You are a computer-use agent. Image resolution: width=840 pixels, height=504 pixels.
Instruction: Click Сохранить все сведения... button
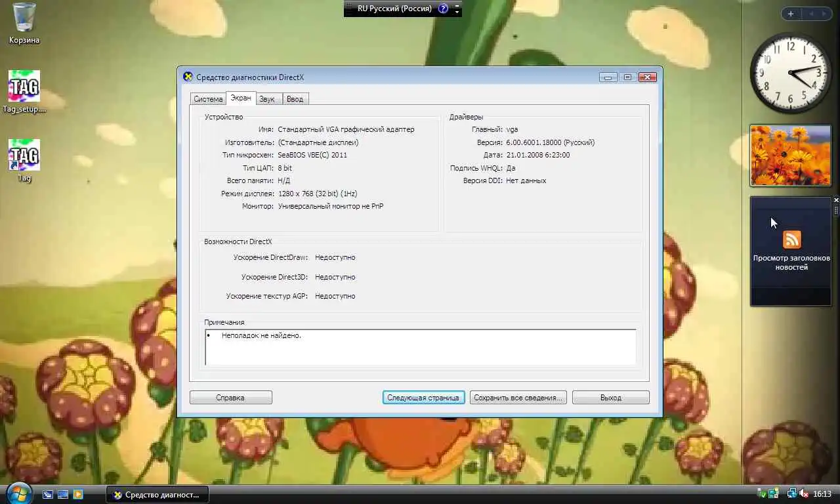(x=518, y=398)
